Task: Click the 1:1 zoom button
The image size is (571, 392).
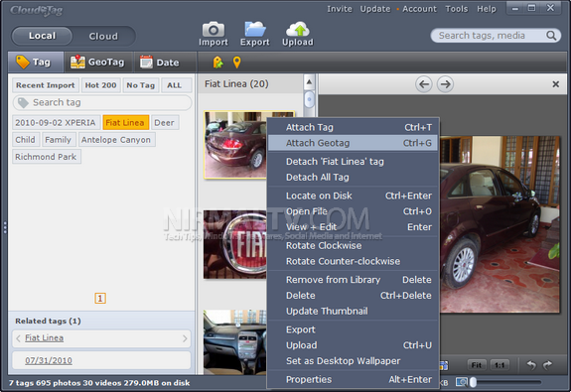Action: 500,364
